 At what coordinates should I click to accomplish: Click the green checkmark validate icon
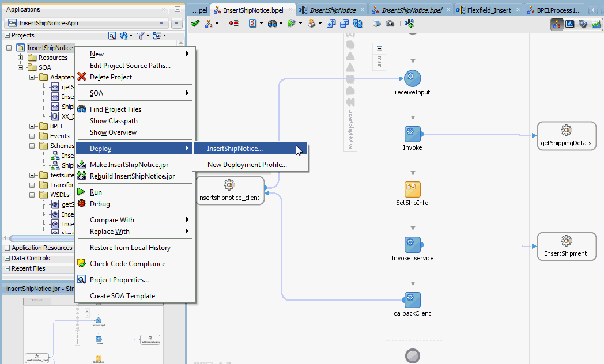click(x=195, y=24)
